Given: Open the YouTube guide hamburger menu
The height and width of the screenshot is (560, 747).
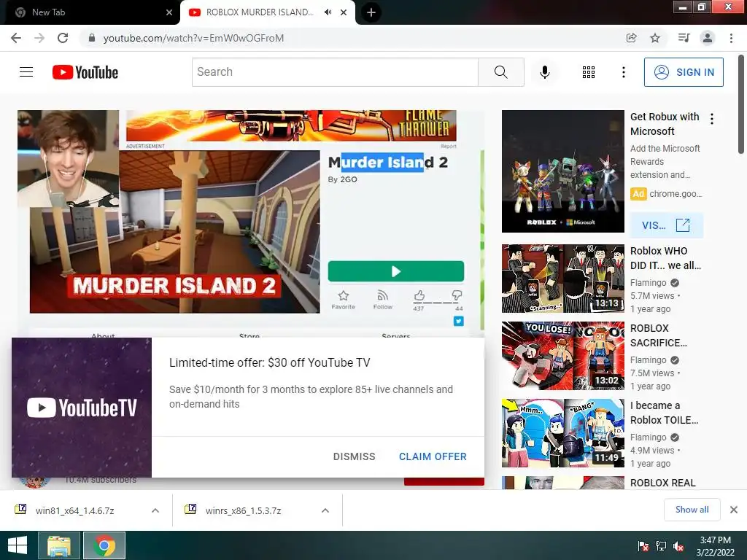Looking at the screenshot, I should point(26,72).
